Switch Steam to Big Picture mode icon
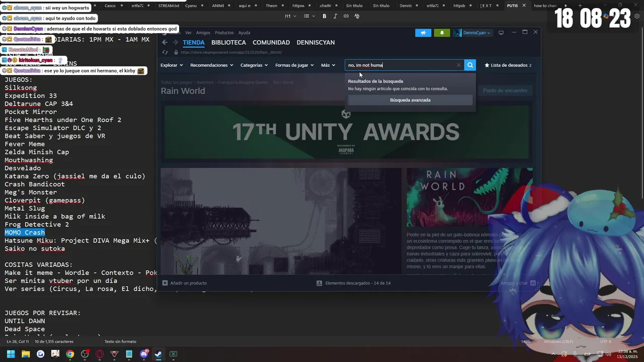644x362 pixels. coord(501,33)
